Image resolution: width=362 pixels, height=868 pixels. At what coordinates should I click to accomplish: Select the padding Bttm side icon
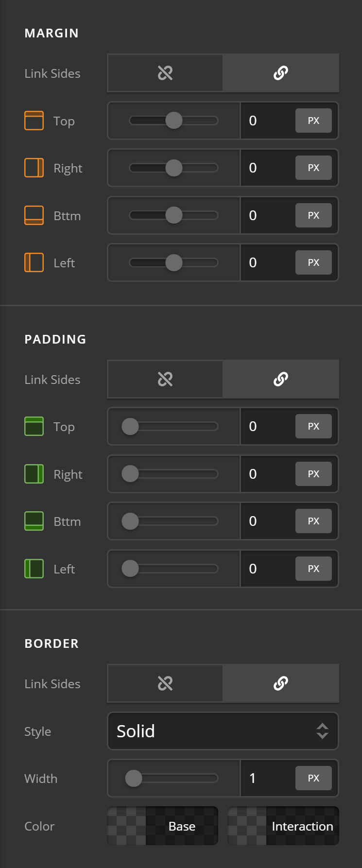pyautogui.click(x=34, y=521)
